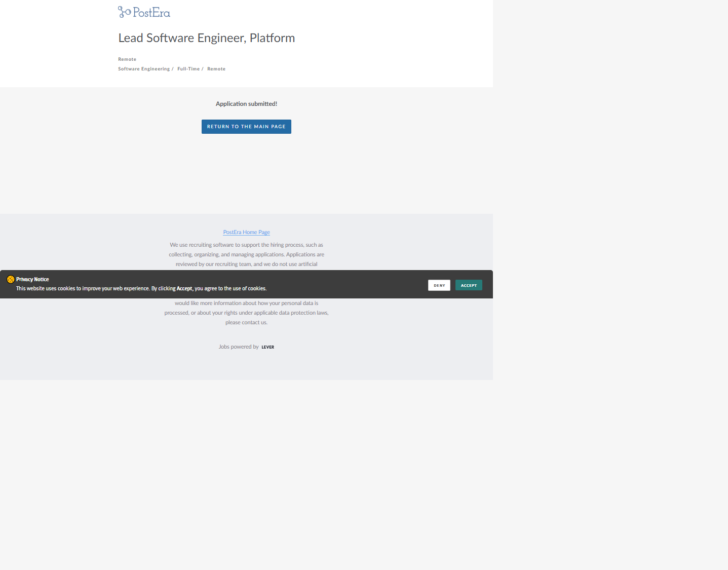Click the Privacy Notice banner title
The height and width of the screenshot is (570, 728).
point(32,279)
